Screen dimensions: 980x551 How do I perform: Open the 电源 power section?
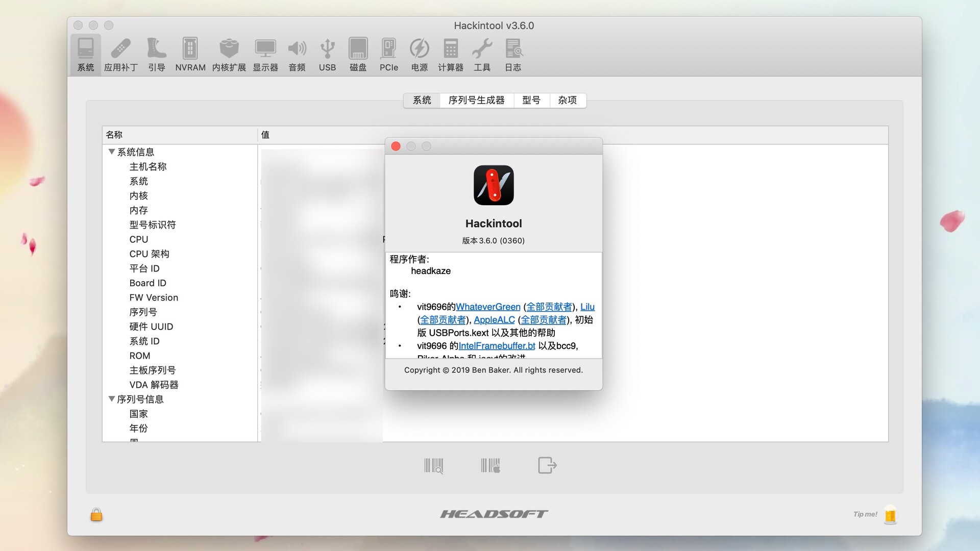coord(419,54)
